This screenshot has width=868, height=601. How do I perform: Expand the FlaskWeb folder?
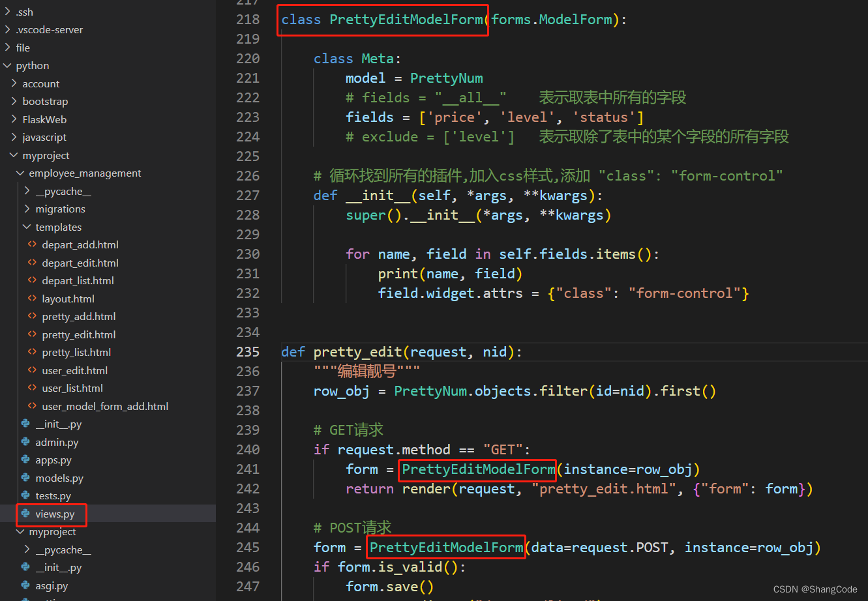point(14,119)
